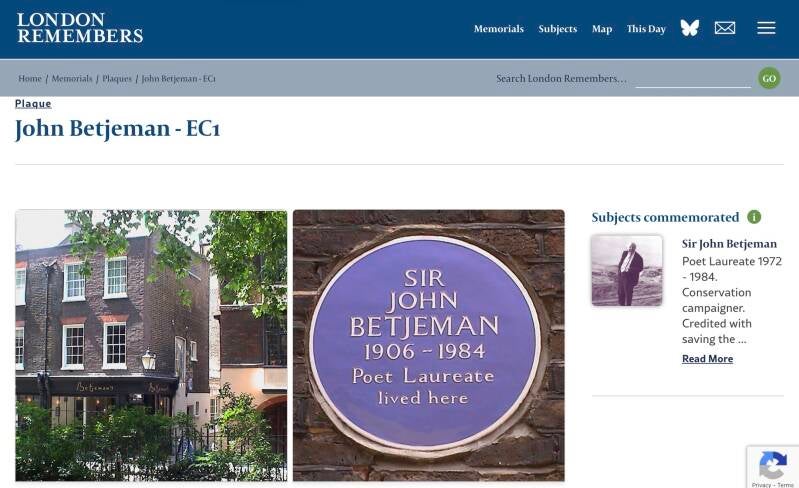This screenshot has height=488, width=799.
Task: Go to Home in the breadcrumb
Action: click(30, 78)
